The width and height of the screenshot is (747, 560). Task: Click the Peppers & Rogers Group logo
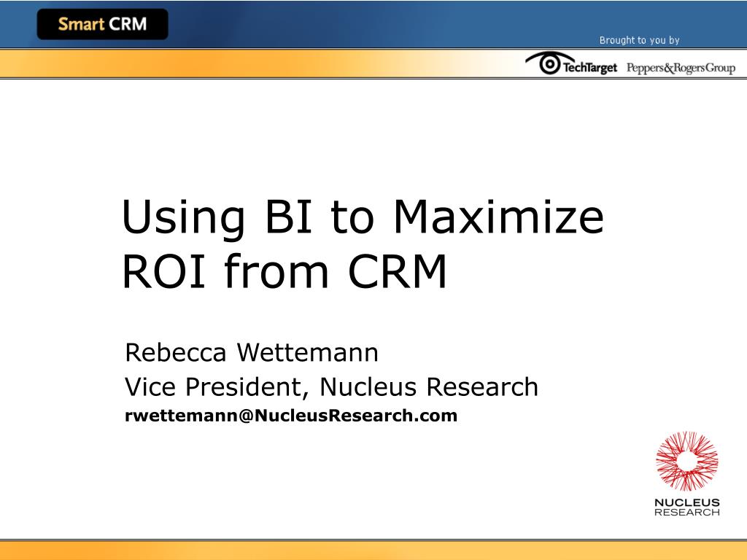pyautogui.click(x=681, y=68)
